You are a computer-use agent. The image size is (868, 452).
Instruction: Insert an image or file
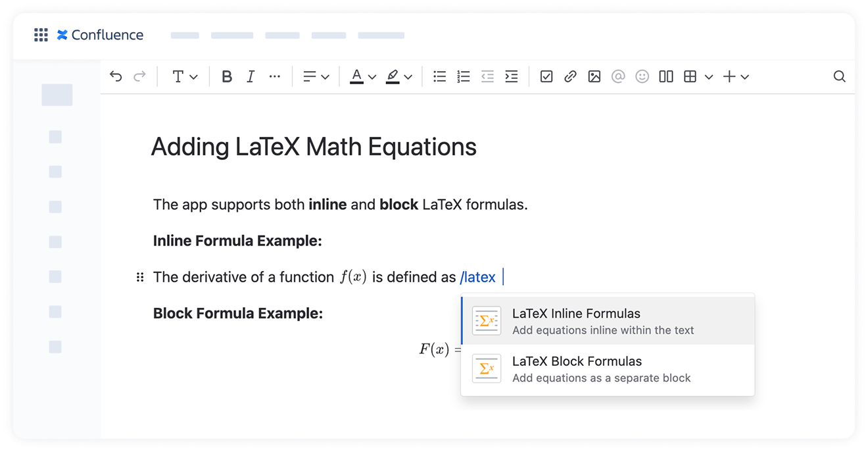594,76
